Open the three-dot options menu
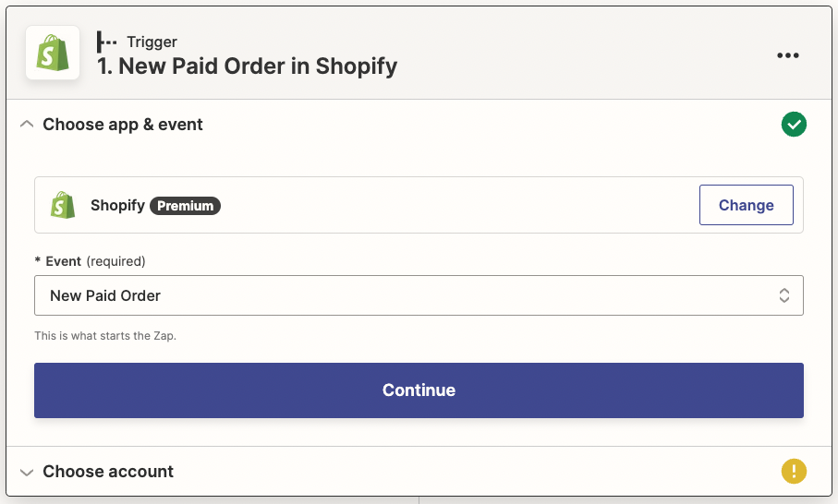This screenshot has height=504, width=838. pos(788,55)
